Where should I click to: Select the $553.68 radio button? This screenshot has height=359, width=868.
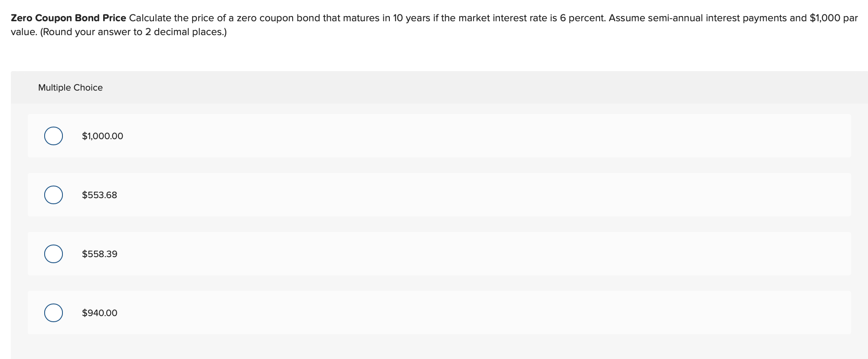point(53,195)
